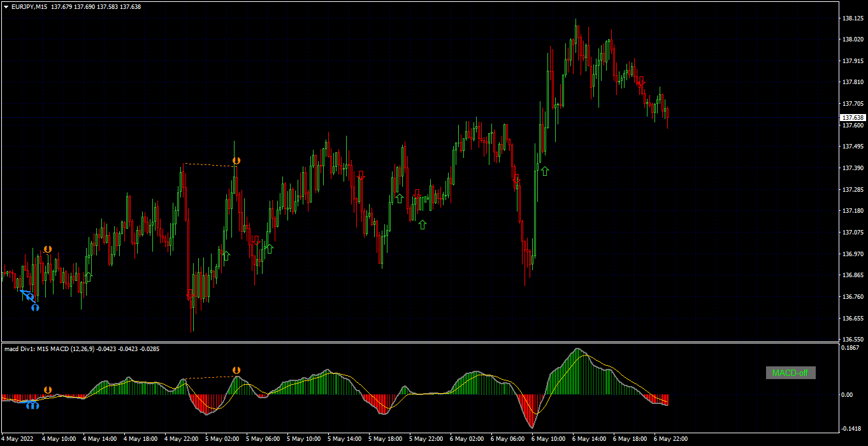Screen dimensions: 868x446
Task: Select the green buy arrow near the 4 May 14:00 gridline
Action: pos(88,276)
